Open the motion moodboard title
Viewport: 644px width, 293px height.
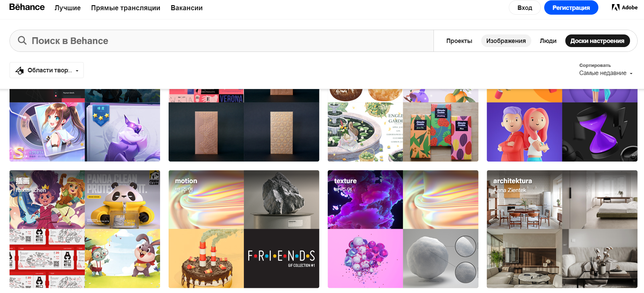tap(186, 181)
